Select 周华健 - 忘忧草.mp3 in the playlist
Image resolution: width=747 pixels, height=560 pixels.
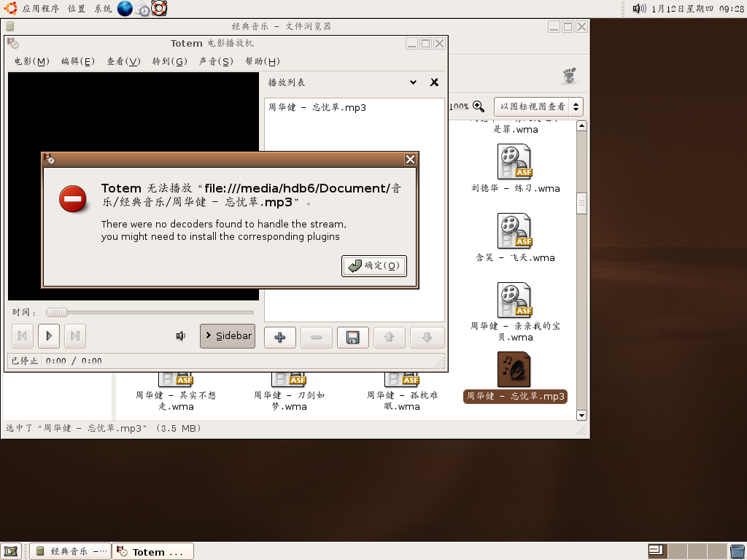pyautogui.click(x=317, y=108)
